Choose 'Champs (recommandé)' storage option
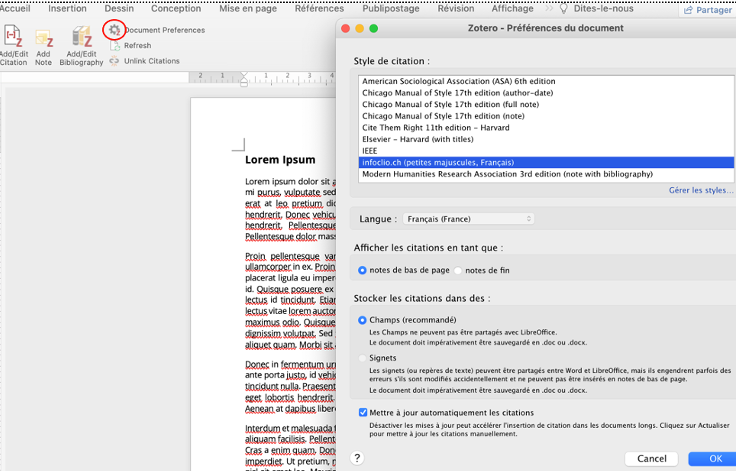 tap(363, 320)
